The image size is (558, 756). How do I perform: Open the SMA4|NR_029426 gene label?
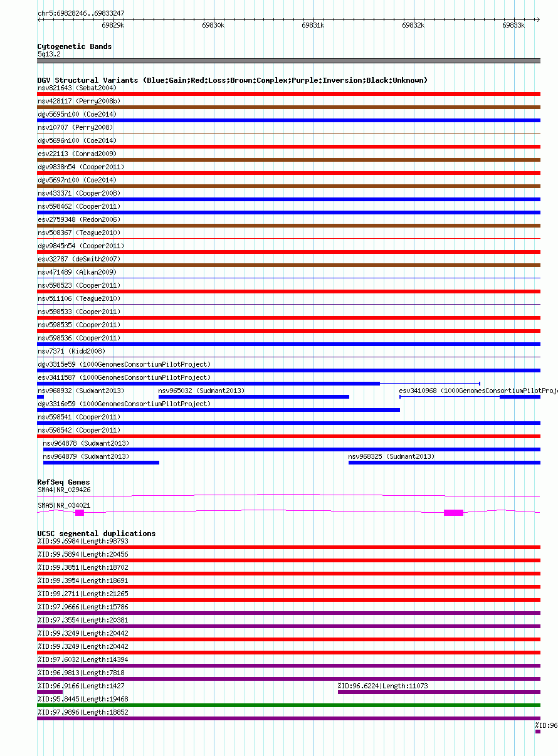pyautogui.click(x=64, y=490)
